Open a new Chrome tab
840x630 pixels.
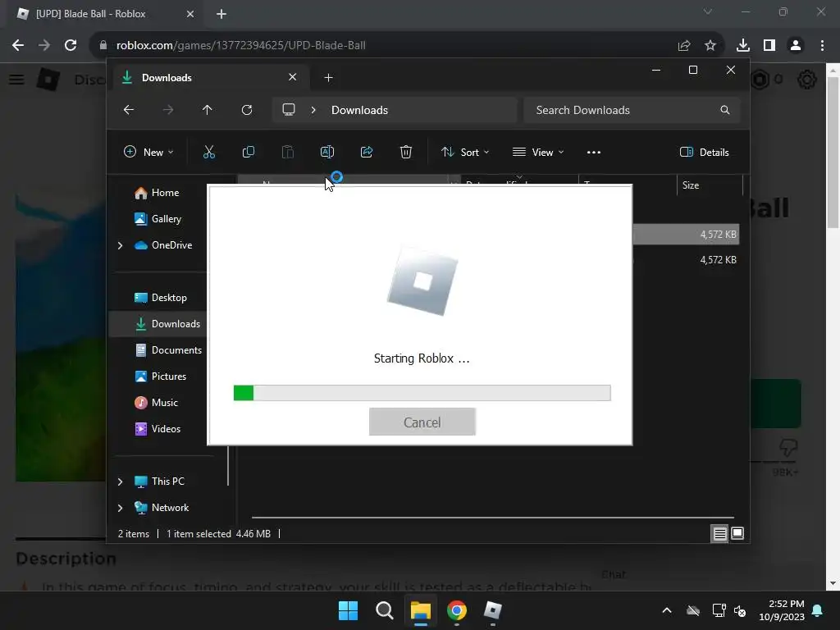click(221, 14)
